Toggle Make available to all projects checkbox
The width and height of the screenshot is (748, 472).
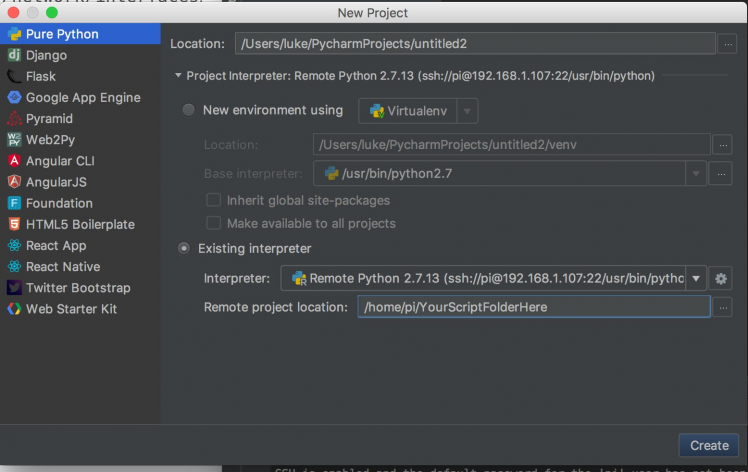213,223
